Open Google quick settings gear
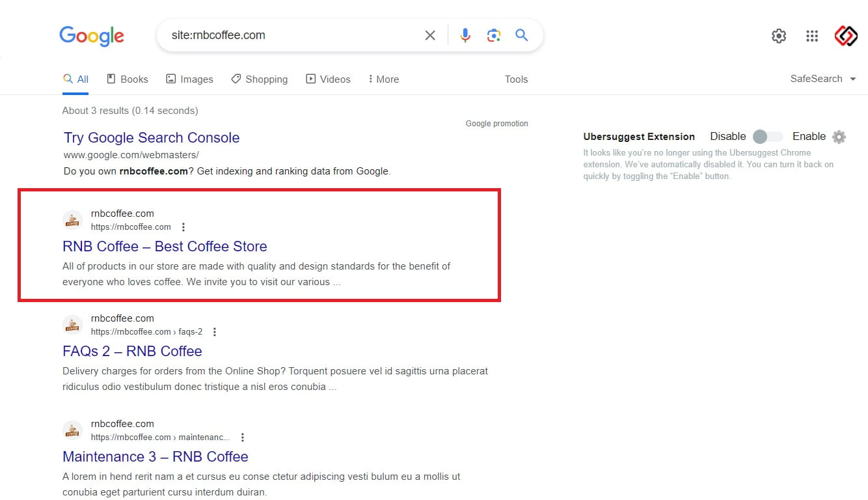Image resolution: width=868 pixels, height=500 pixels. click(779, 36)
